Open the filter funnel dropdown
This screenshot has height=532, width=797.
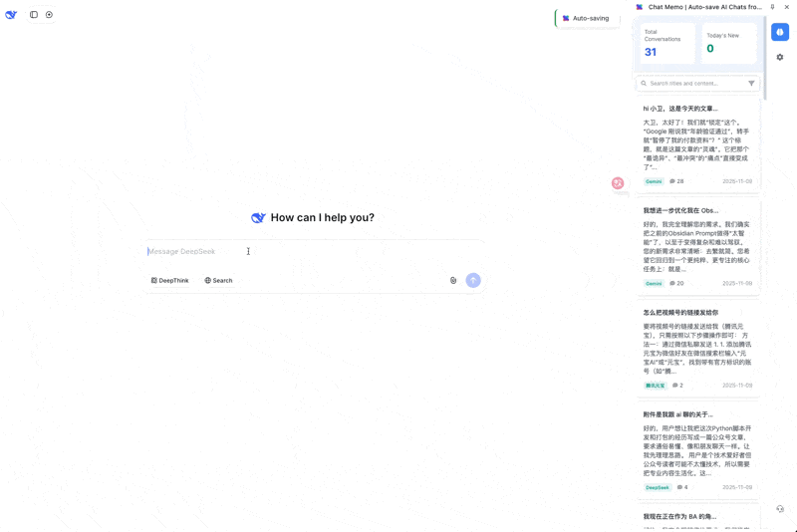[x=751, y=84]
